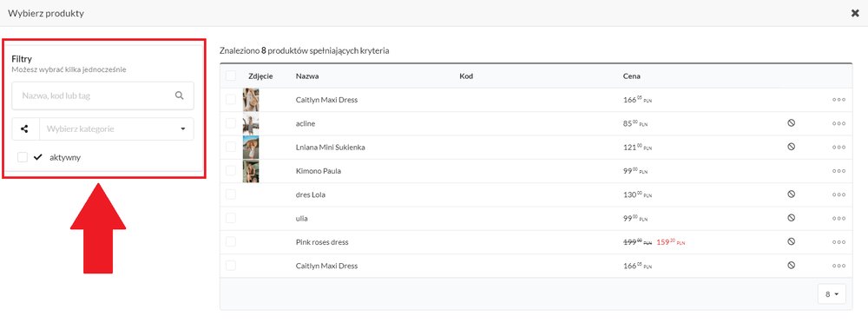Click the Kod column header
This screenshot has width=868, height=329.
(466, 76)
